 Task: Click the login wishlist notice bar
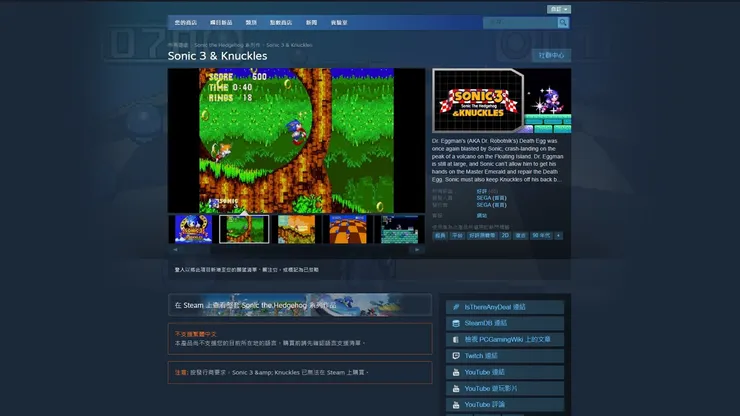[x=369, y=270]
